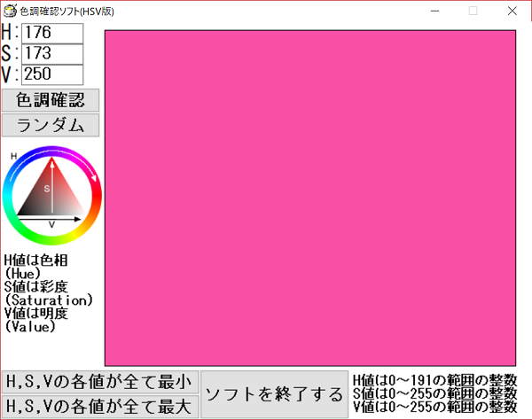Click the pink color preview area
The image size is (532, 420).
310,198
